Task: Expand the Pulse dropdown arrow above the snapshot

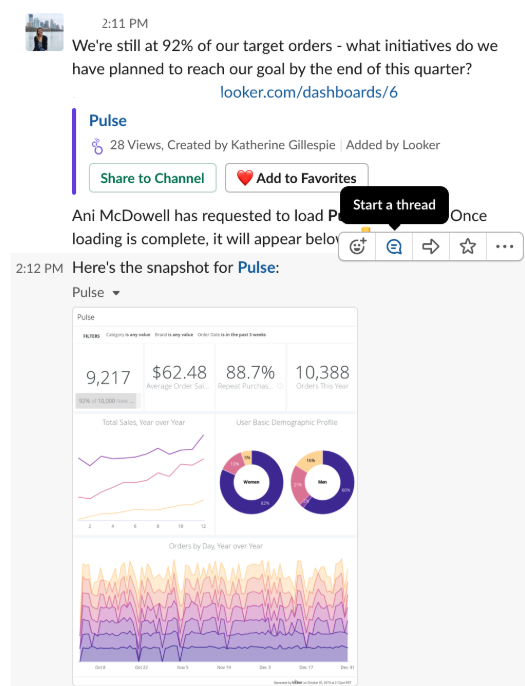Action: (116, 293)
